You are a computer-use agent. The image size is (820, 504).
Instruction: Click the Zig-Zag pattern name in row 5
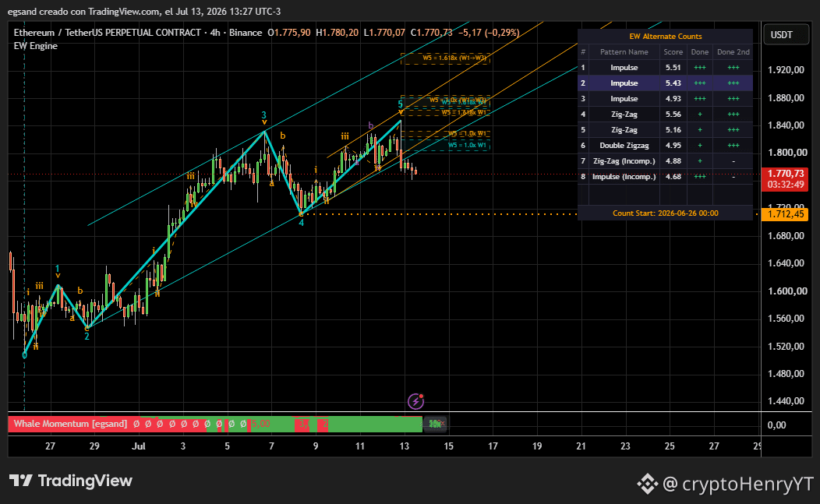[x=624, y=129]
